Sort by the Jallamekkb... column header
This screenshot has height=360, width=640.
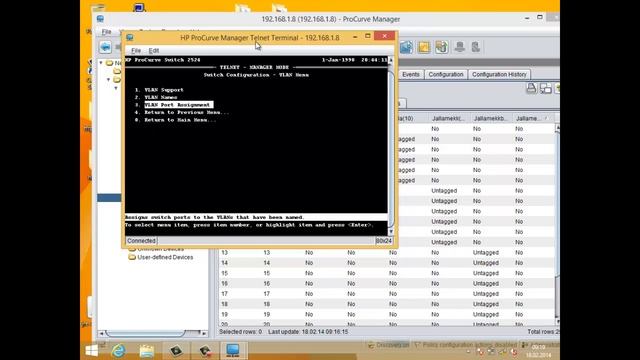pos(490,118)
